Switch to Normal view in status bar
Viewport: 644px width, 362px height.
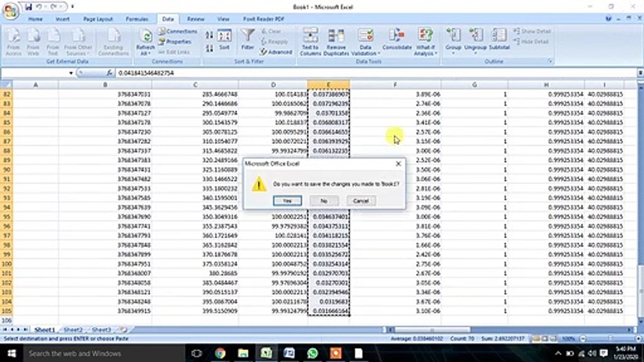537,338
